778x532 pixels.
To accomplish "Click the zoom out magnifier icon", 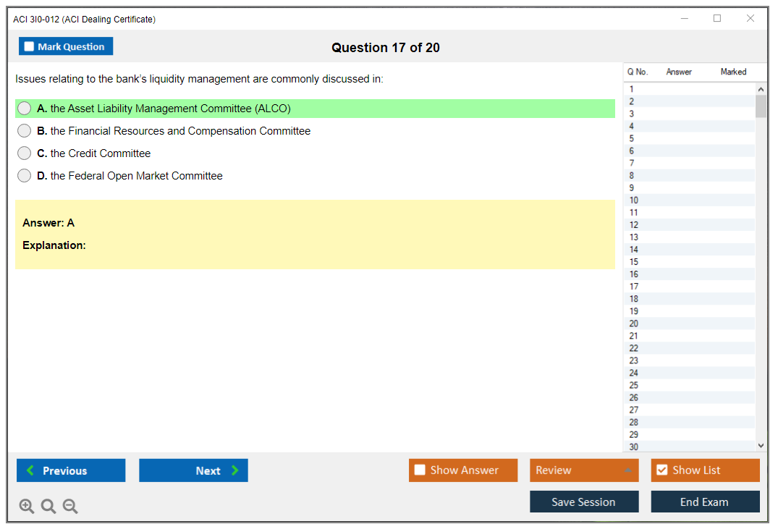I will 70,507.
